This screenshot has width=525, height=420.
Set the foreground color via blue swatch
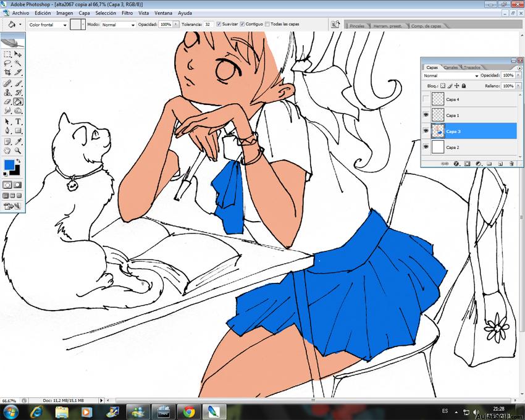coord(9,164)
